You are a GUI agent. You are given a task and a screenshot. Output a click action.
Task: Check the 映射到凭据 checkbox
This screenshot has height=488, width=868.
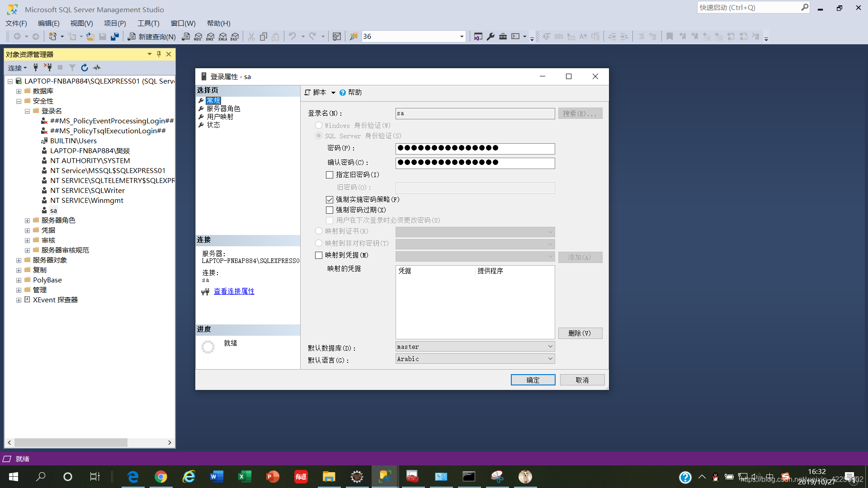319,255
